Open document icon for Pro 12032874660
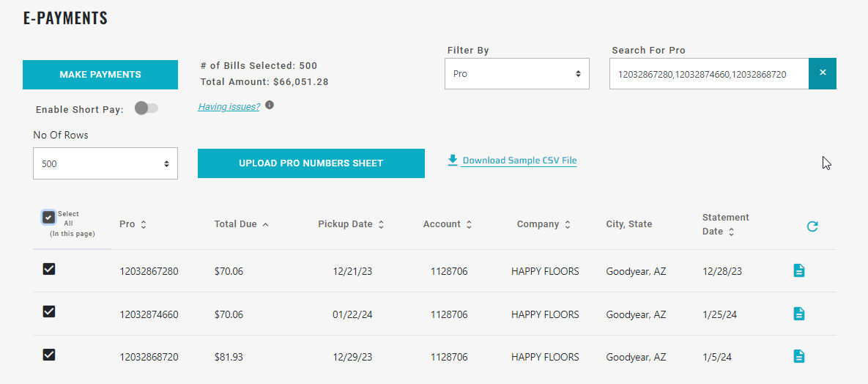 tap(798, 314)
